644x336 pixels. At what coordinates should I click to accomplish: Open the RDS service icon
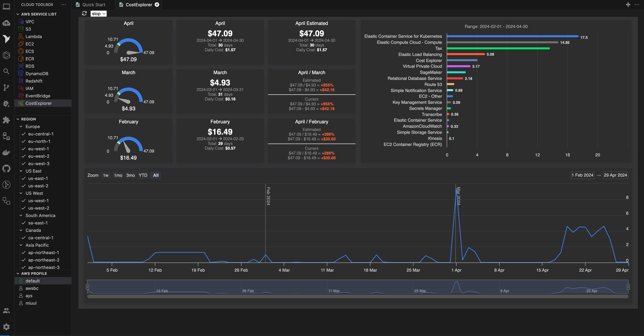click(x=21, y=66)
